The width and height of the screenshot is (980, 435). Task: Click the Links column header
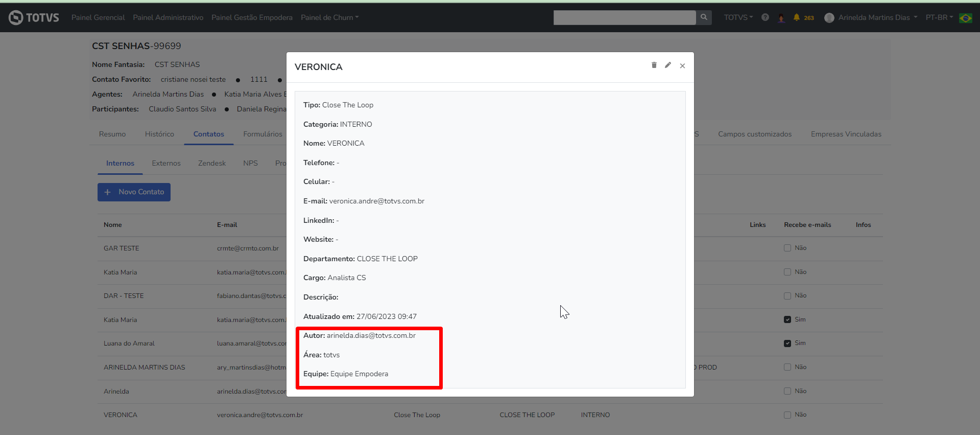point(758,225)
